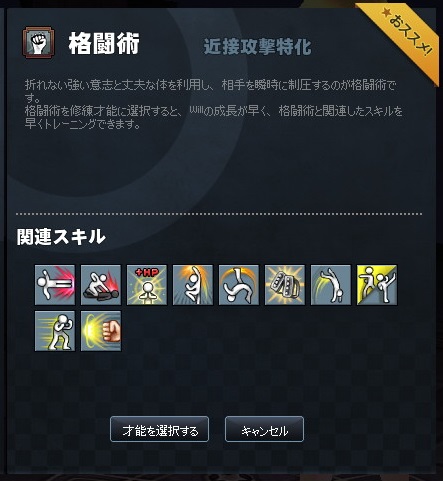Click the fist emblem talent icon

(39, 43)
